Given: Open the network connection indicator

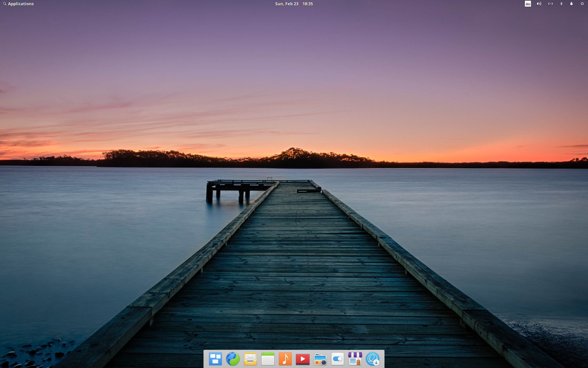Looking at the screenshot, I should tap(550, 4).
